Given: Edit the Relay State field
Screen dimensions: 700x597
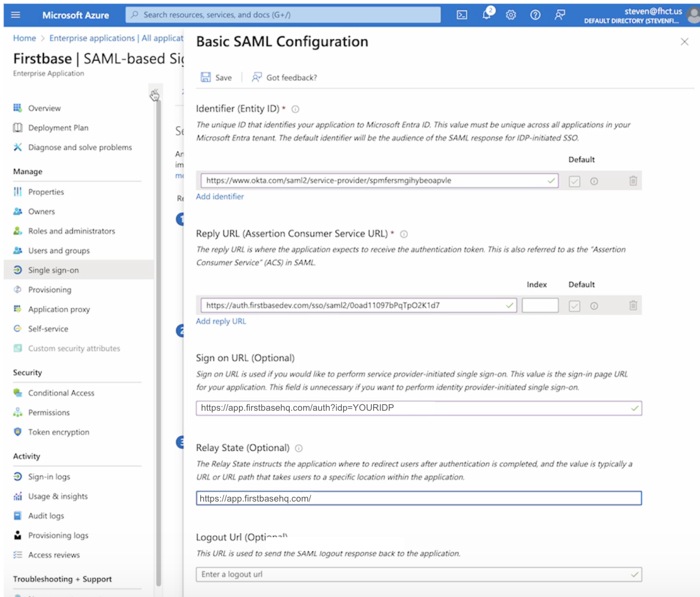Looking at the screenshot, I should [x=419, y=498].
